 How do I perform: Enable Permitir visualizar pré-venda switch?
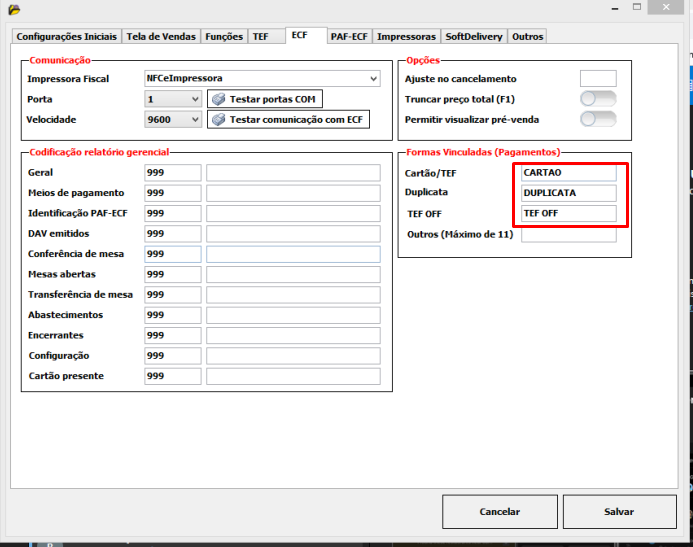click(x=598, y=119)
